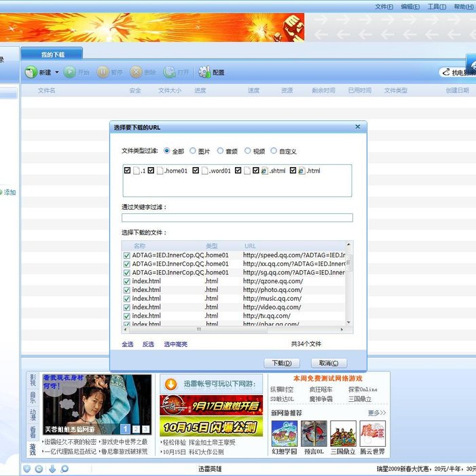Click the 下载(D) download button
Image resolution: width=476 pixels, height=476 pixels.
click(x=282, y=363)
